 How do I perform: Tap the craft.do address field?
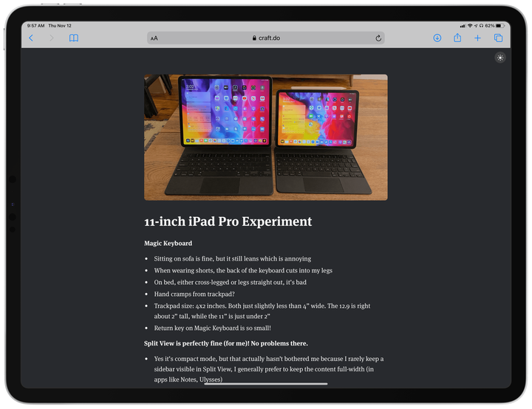pos(266,38)
